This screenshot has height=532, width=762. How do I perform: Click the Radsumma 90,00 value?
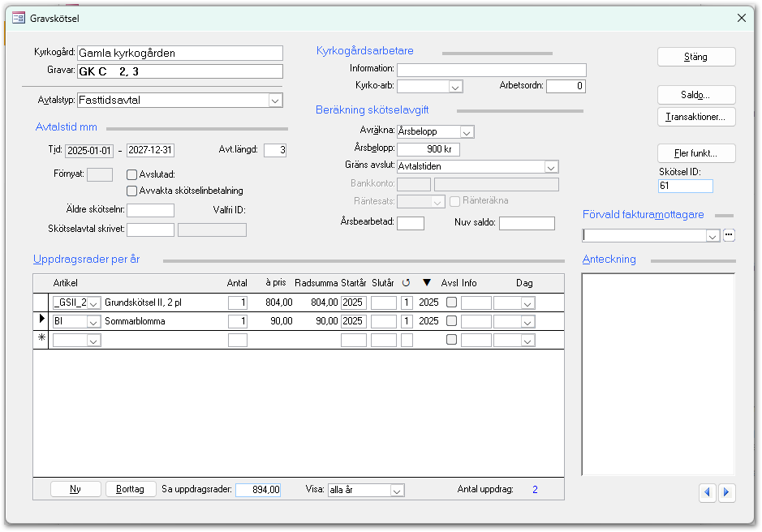(326, 321)
